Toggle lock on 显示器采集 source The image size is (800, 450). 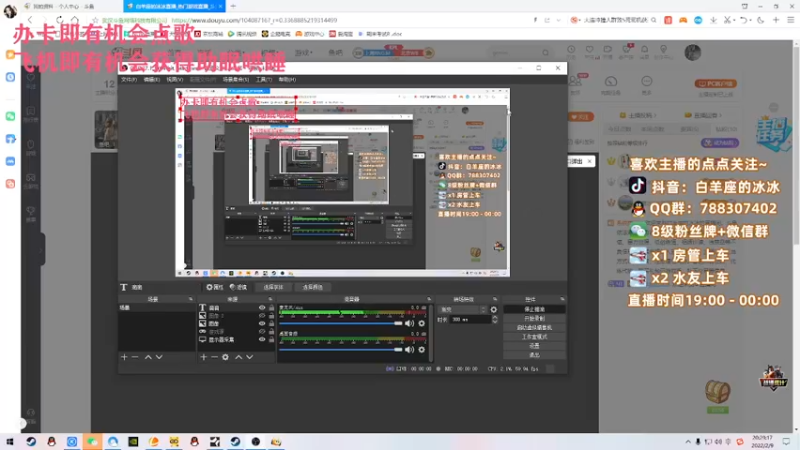pos(271,339)
